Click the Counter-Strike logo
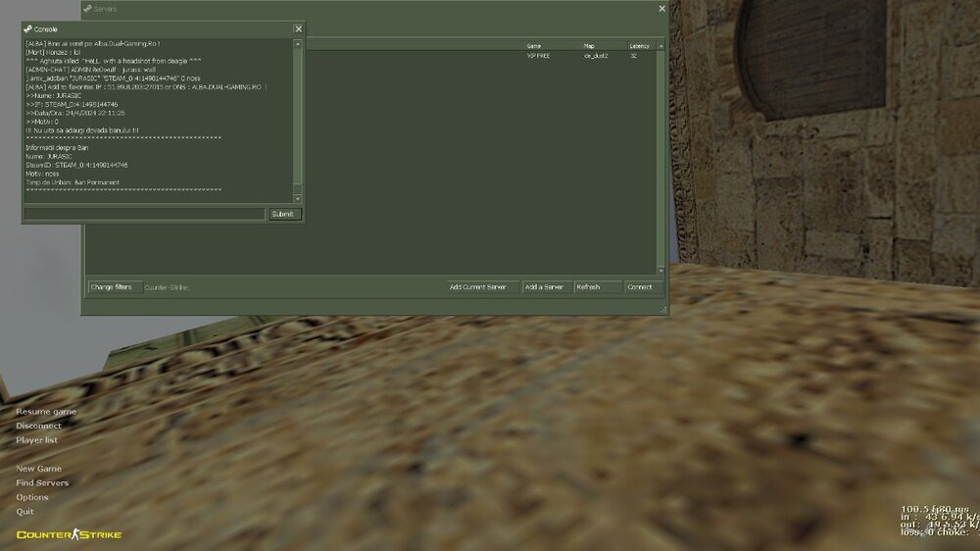This screenshot has height=551, width=980. point(69,534)
